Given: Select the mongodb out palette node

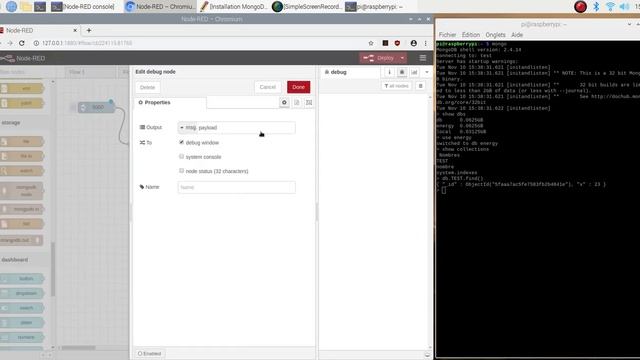Looking at the screenshot, I should [21, 240].
